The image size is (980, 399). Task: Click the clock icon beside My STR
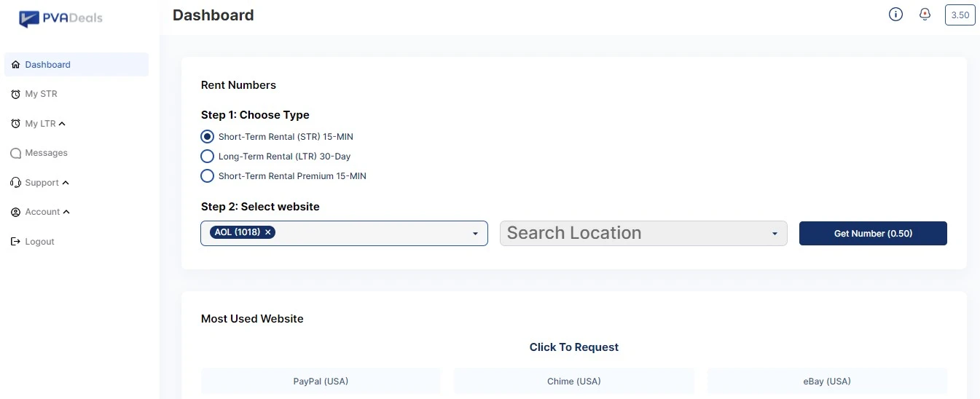[16, 95]
